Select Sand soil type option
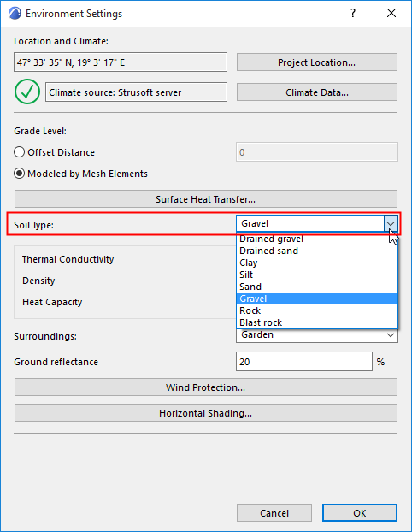This screenshot has width=412, height=532. pos(317,287)
